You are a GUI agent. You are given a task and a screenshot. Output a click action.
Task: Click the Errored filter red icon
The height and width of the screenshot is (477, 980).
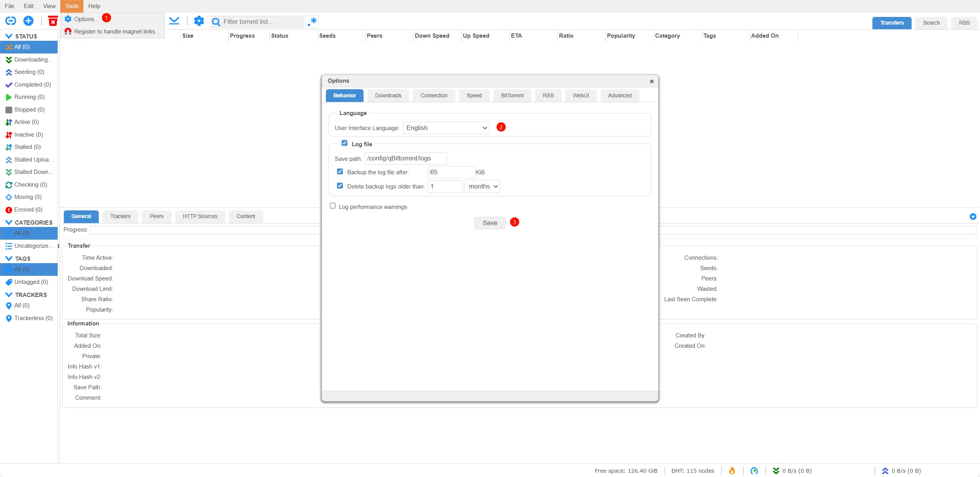click(x=9, y=210)
